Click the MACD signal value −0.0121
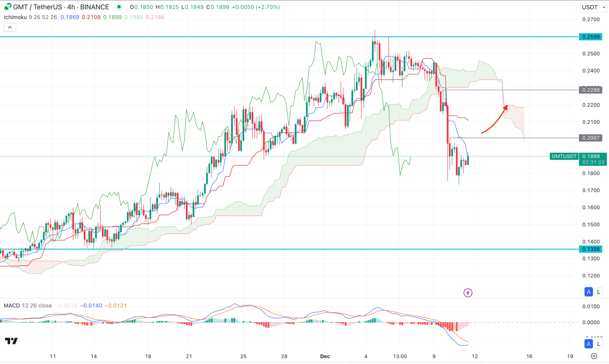 click(x=115, y=305)
